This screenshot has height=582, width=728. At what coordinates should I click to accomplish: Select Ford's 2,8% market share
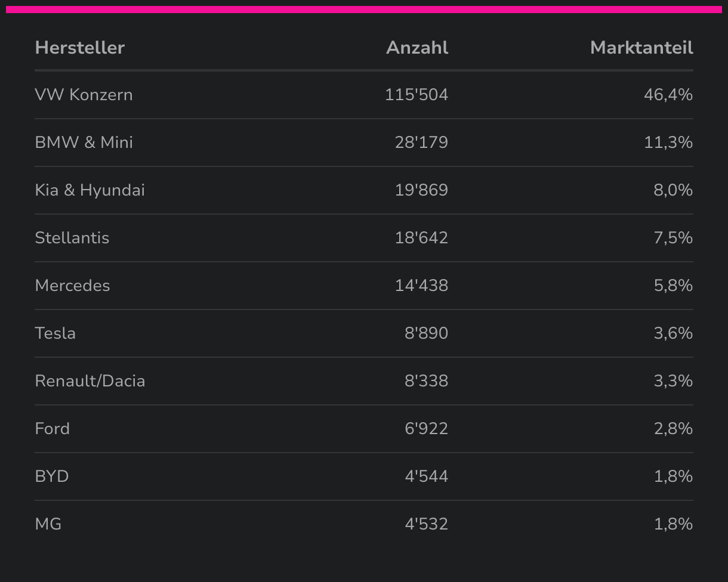(x=673, y=429)
